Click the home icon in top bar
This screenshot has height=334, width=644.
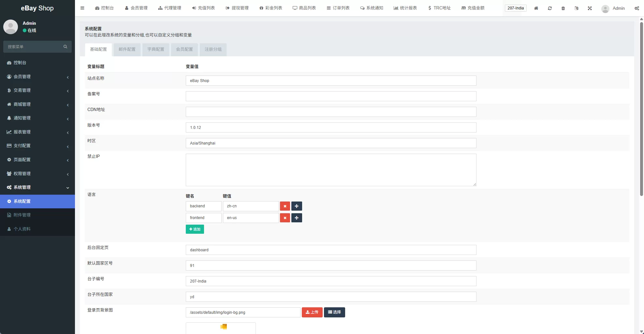[536, 8]
